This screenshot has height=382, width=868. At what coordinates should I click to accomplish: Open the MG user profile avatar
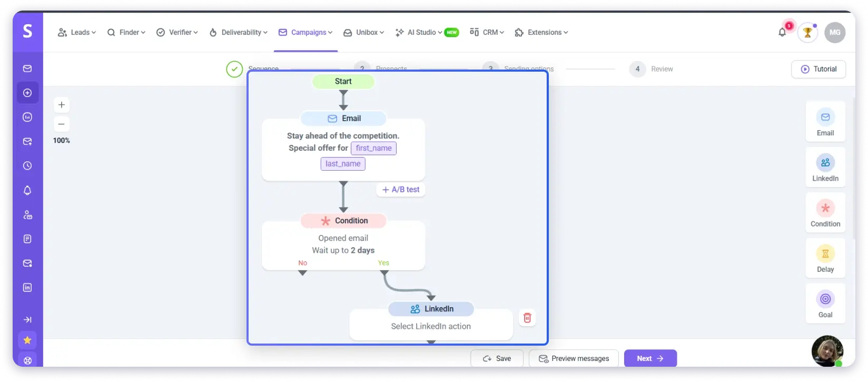(x=835, y=33)
